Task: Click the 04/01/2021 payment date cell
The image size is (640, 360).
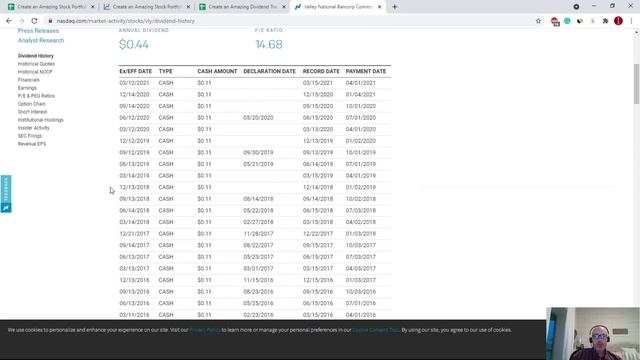Action: 361,83
